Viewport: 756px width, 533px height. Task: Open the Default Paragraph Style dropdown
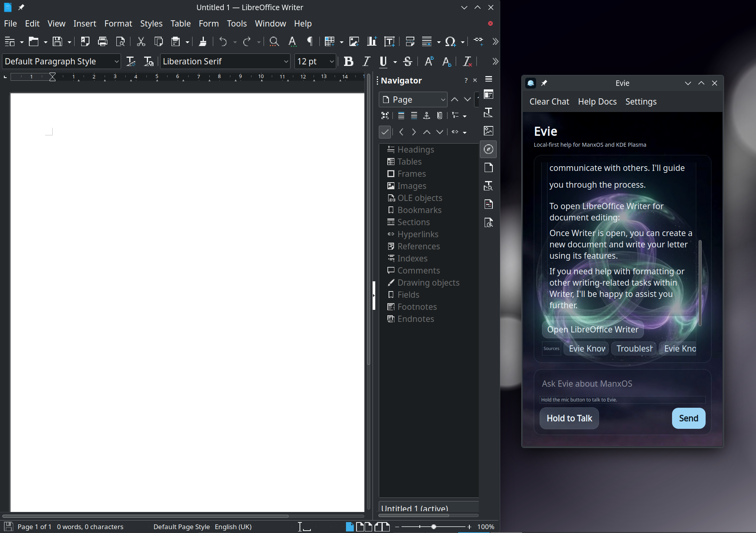tap(116, 61)
